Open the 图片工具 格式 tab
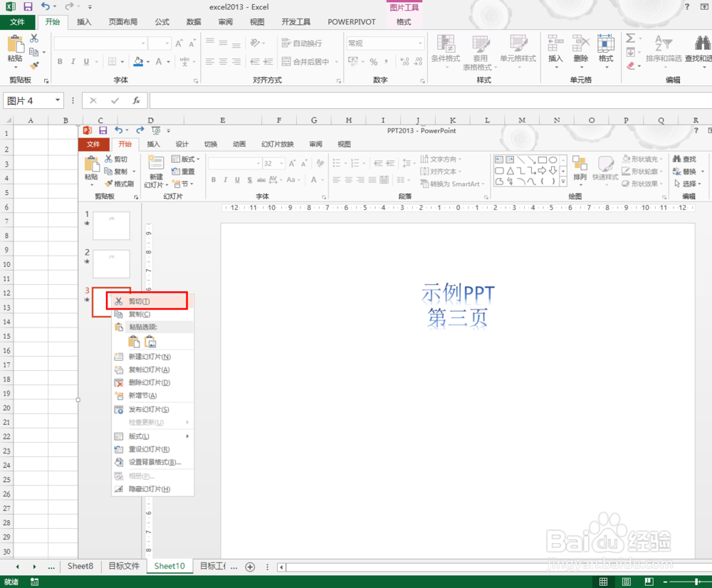This screenshot has height=588, width=712. (x=404, y=22)
